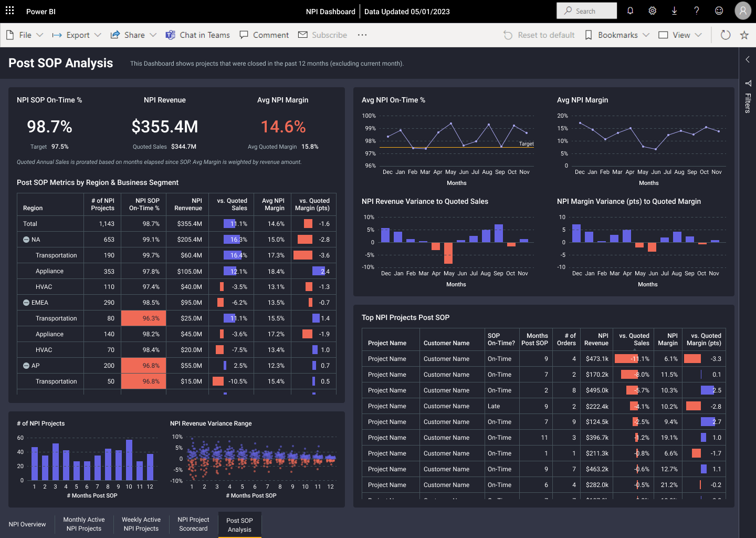Collapse the AP region row
The height and width of the screenshot is (538, 756).
26,366
